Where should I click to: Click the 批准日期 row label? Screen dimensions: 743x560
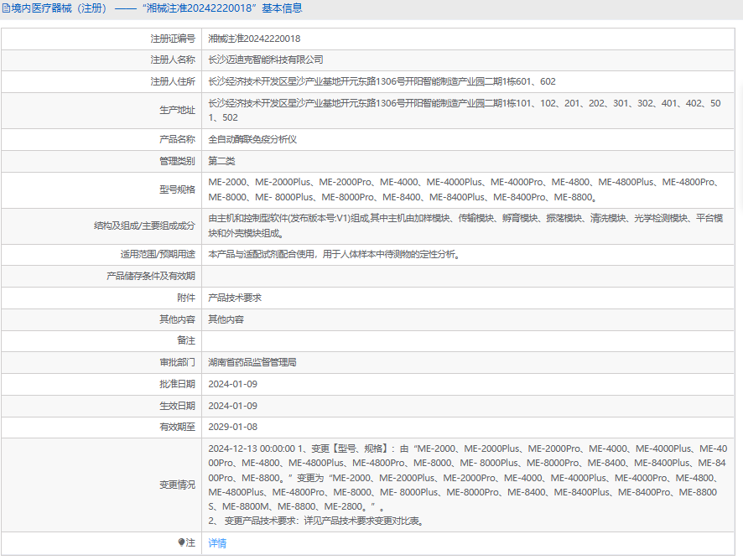pos(177,384)
